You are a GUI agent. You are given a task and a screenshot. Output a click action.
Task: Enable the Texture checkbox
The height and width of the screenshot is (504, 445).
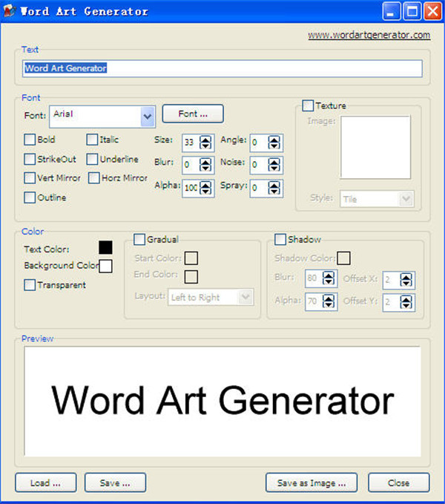tap(308, 106)
